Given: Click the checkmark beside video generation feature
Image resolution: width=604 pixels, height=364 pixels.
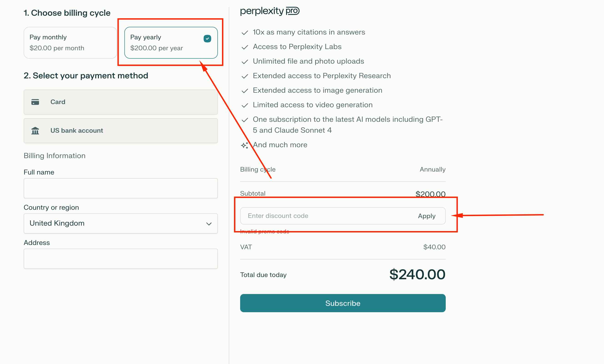Looking at the screenshot, I should click(245, 105).
